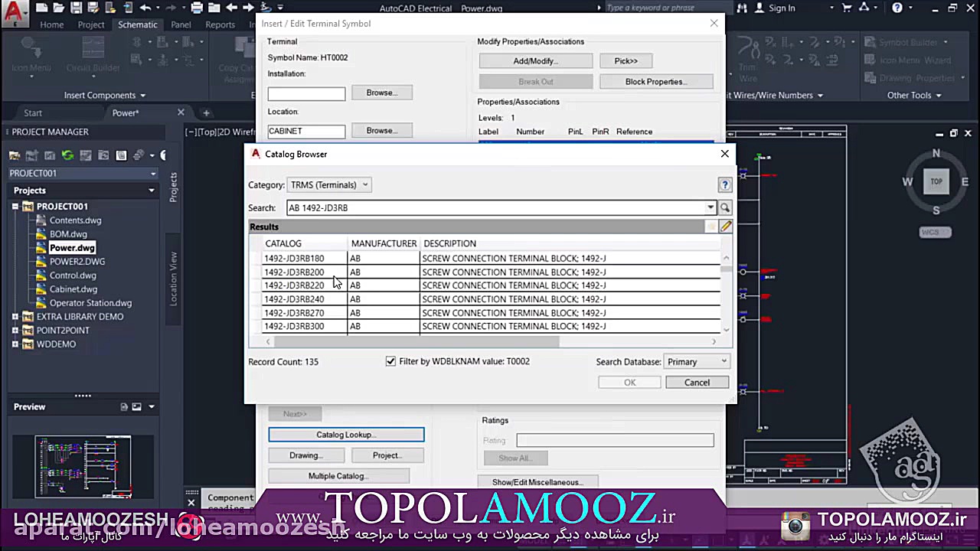The width and height of the screenshot is (980, 551).
Task: Click the Circuit Builder ribbon tool
Action: [x=93, y=55]
